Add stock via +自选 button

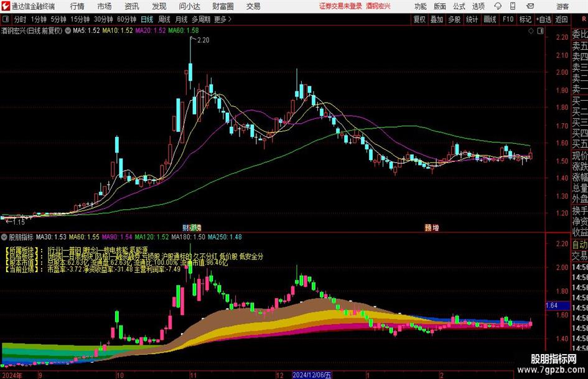click(544, 19)
